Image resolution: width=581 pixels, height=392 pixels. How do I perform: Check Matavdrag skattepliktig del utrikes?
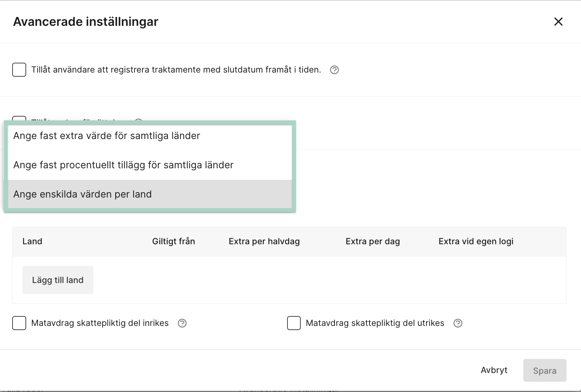(x=294, y=323)
